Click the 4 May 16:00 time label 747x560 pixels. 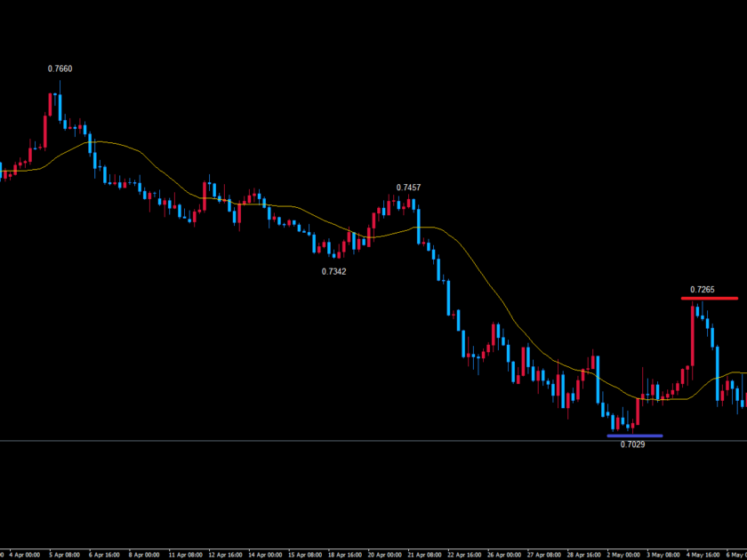[704, 554]
